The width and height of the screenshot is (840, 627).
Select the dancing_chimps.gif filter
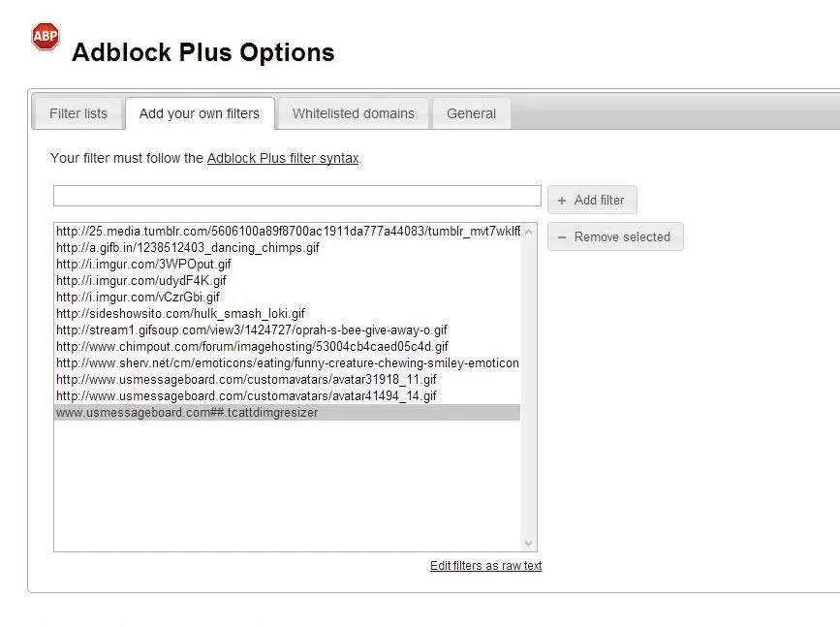click(188, 247)
